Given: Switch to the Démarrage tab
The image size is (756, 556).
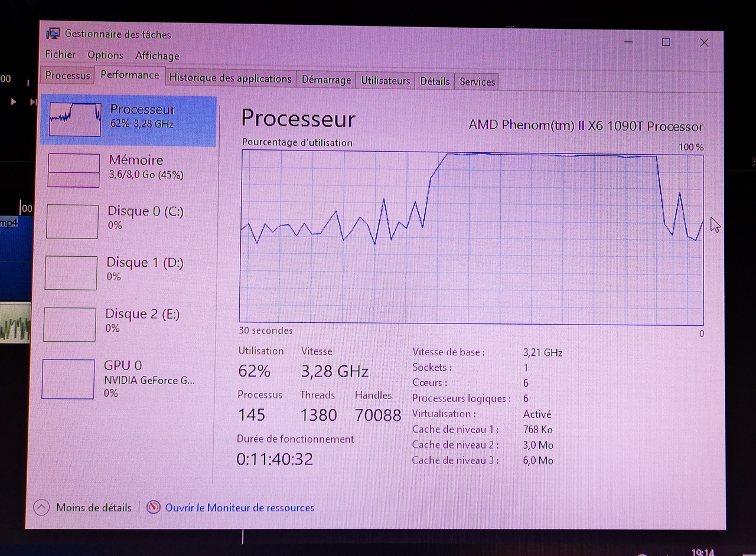Looking at the screenshot, I should (x=326, y=80).
